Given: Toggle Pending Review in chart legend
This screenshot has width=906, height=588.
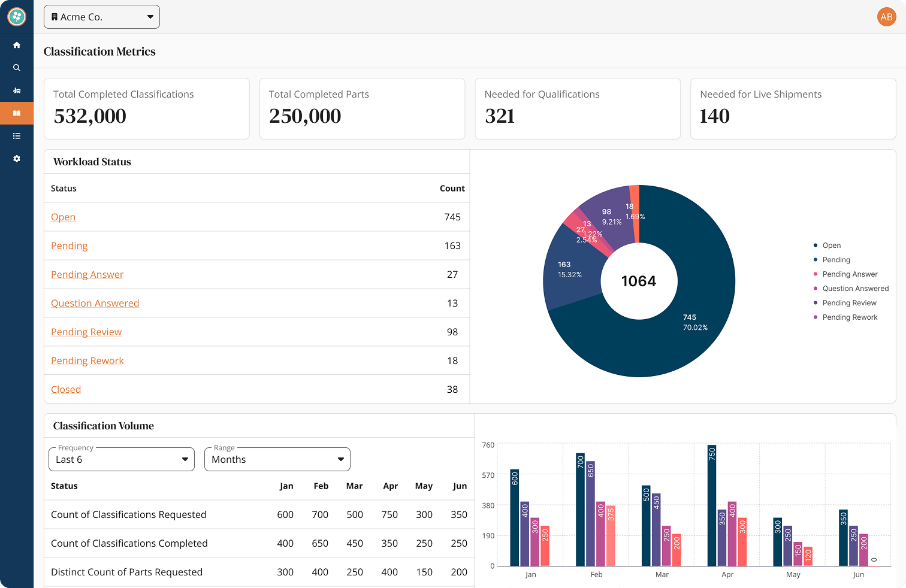Looking at the screenshot, I should (x=845, y=303).
